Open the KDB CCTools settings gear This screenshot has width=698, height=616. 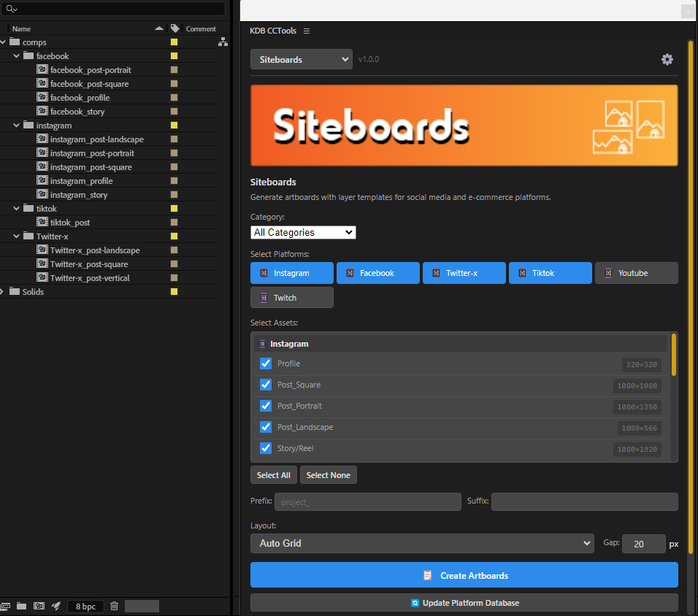(x=667, y=59)
